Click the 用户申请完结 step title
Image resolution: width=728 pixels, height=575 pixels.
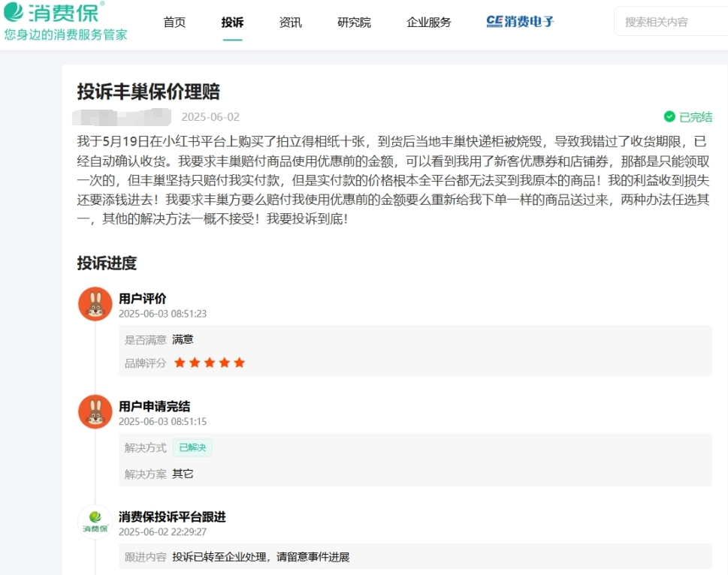click(155, 406)
